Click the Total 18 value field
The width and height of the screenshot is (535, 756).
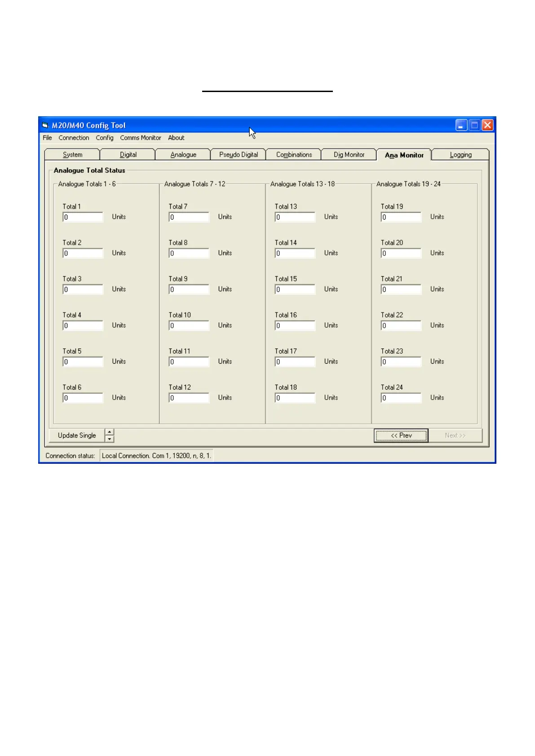(x=295, y=398)
